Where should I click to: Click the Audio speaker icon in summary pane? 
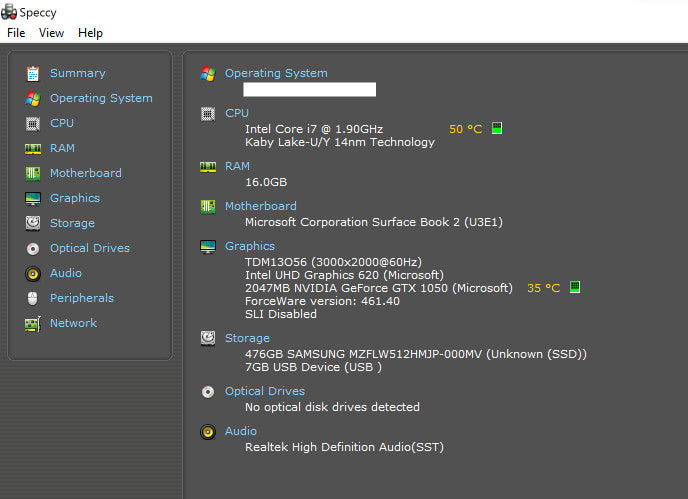(208, 432)
